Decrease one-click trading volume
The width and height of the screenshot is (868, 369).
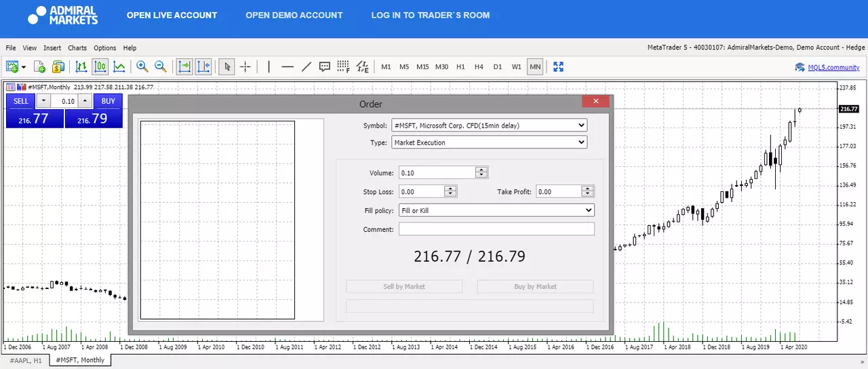[43, 101]
